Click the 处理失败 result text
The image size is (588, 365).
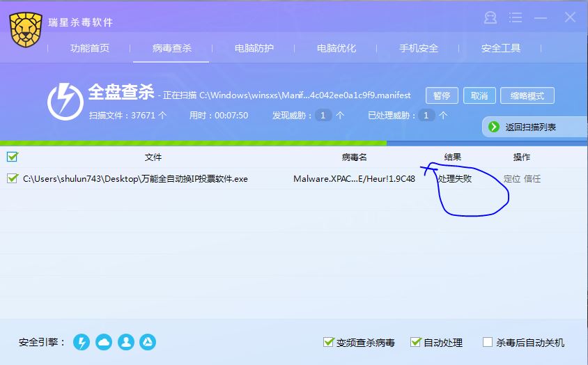454,179
